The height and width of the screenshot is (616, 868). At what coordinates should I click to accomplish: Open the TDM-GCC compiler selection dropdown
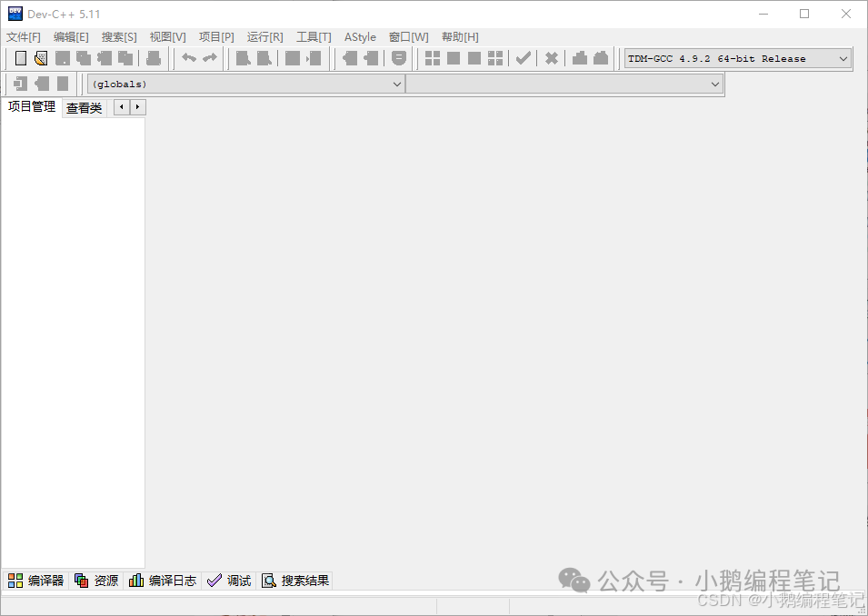tap(738, 59)
